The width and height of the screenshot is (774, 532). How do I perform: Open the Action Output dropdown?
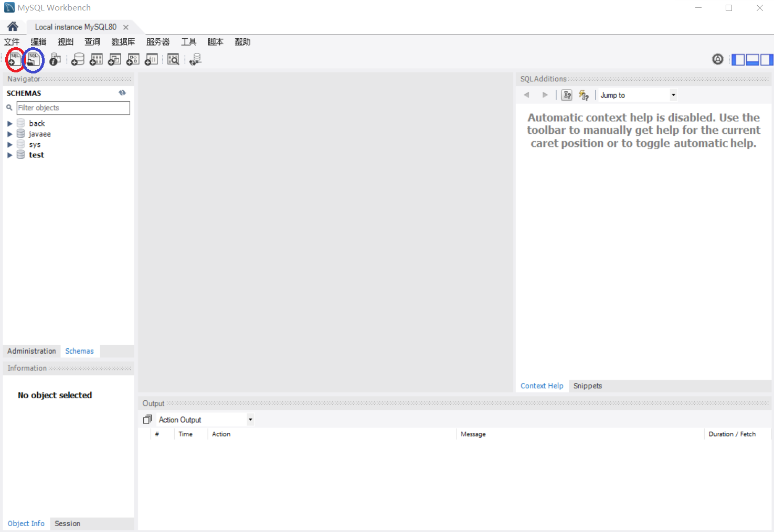[x=250, y=419]
